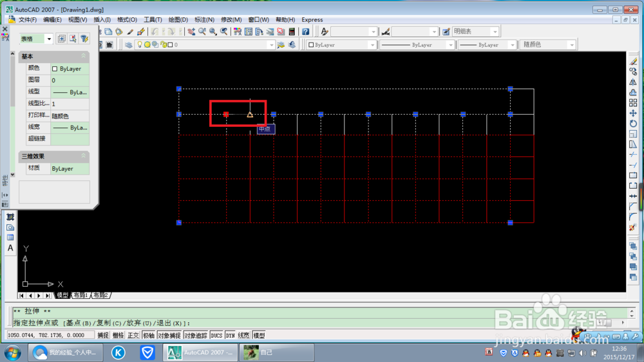Click Select Objects icon in properties palette
The image size is (644, 362).
click(73, 39)
